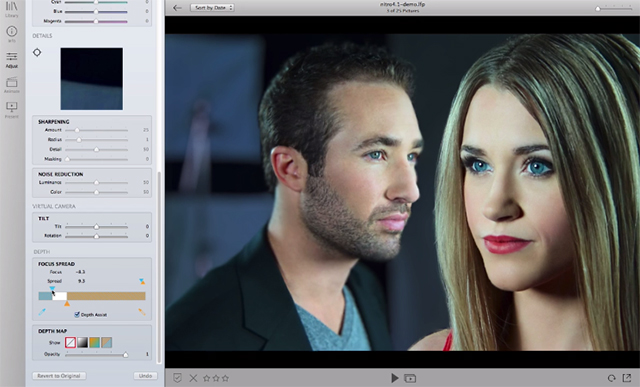
Task: Switch to the Animate sidebar section
Action: coord(11,85)
